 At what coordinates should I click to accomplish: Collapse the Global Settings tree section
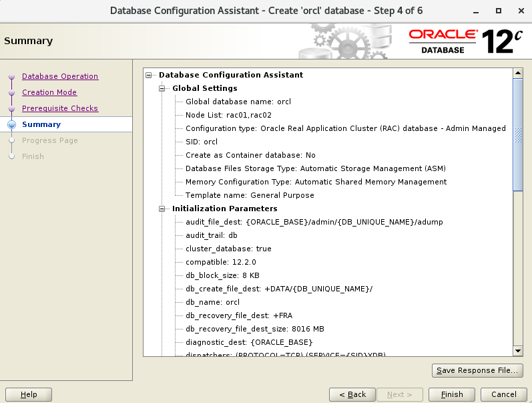click(162, 88)
